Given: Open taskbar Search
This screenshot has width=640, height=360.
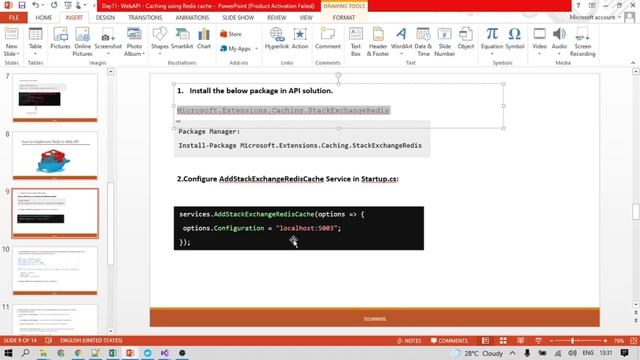Looking at the screenshot, I should [x=25, y=353].
